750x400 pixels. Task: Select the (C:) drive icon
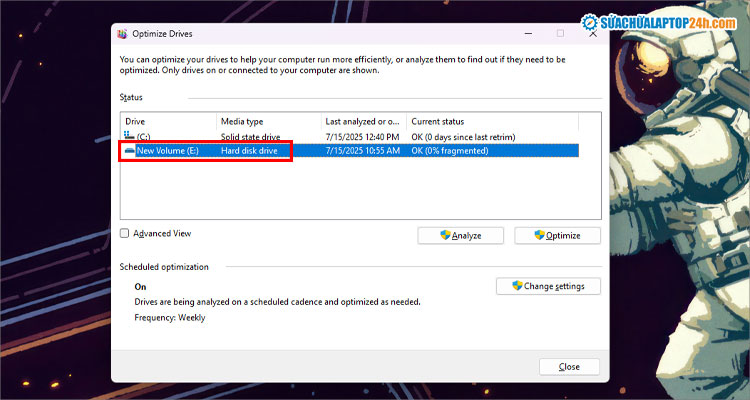[127, 135]
